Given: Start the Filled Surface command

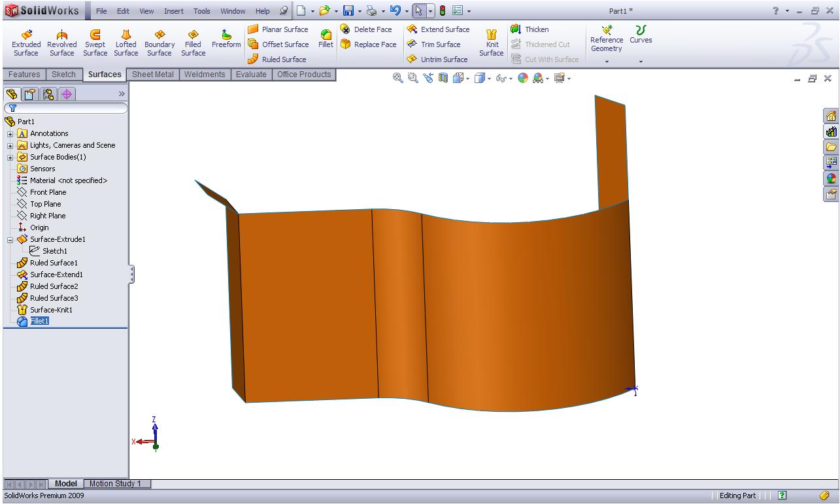Looking at the screenshot, I should (x=193, y=43).
